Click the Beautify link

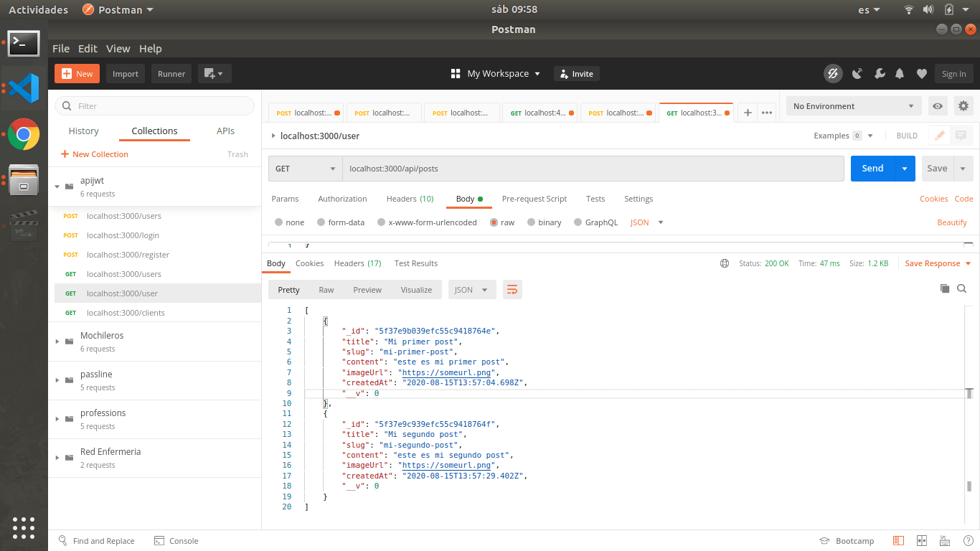click(x=952, y=222)
